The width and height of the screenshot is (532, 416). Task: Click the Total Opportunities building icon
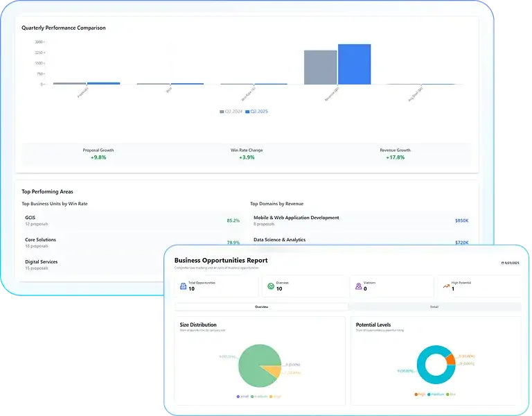click(182, 286)
